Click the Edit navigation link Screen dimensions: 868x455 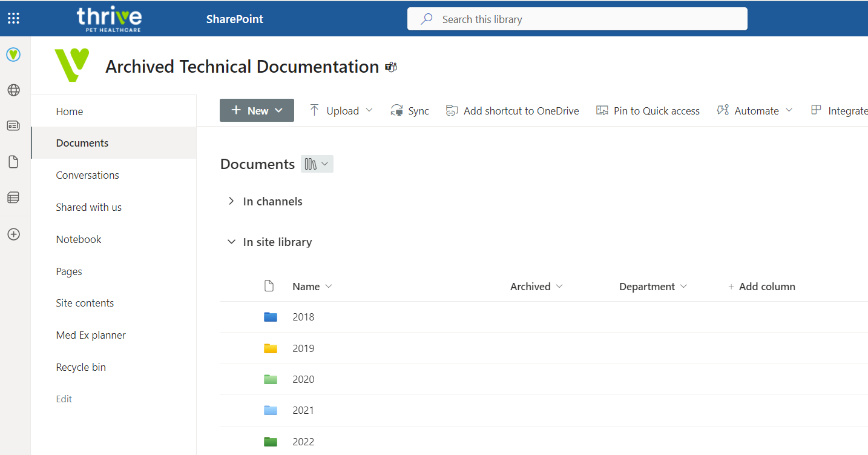click(x=64, y=399)
